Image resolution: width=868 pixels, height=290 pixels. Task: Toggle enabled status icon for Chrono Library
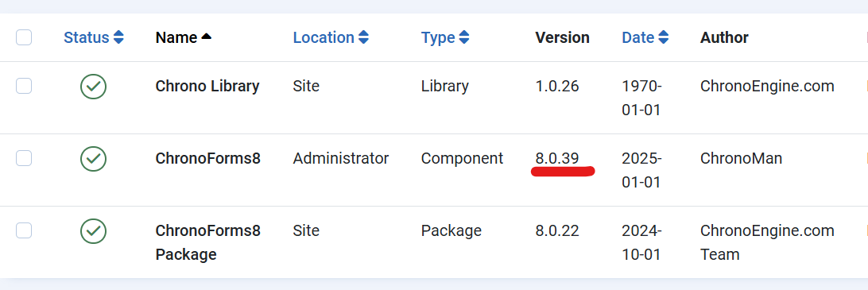94,87
